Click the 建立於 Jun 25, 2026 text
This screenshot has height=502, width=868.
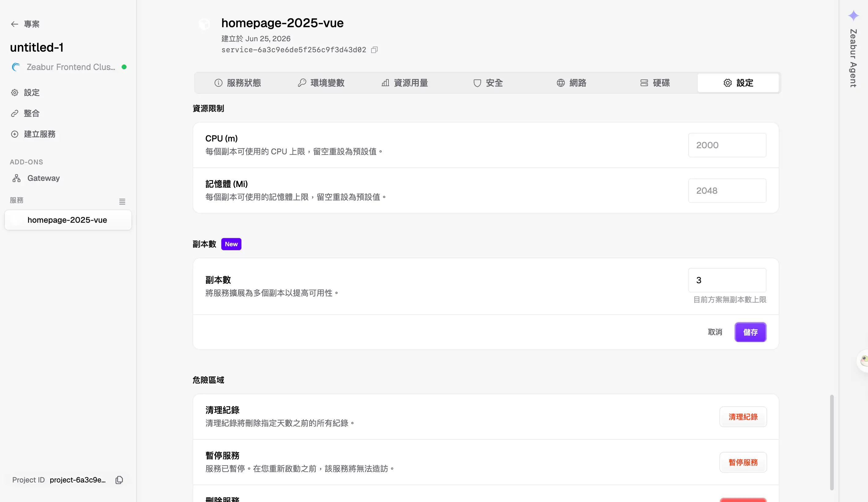(256, 38)
